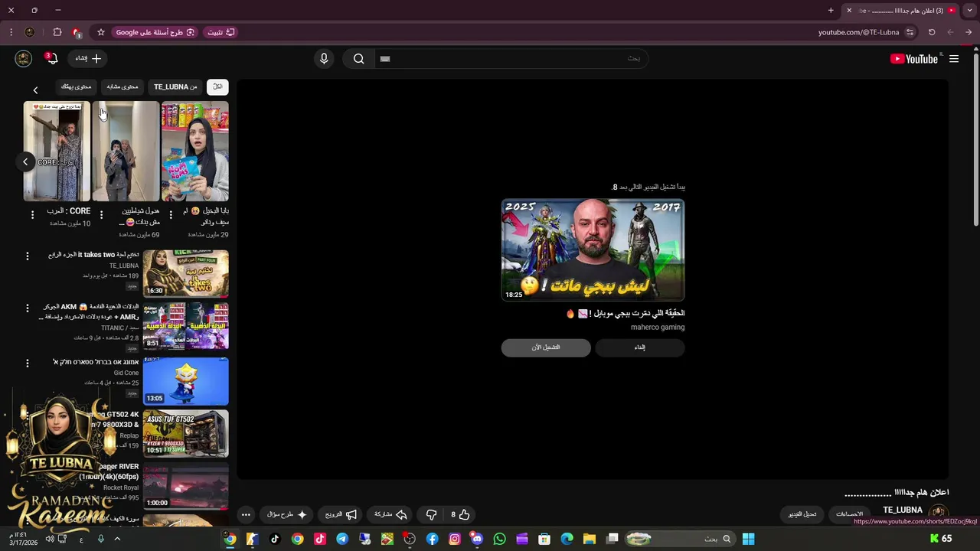Reload the page with the refresh icon
This screenshot has height=551, width=980.
pyautogui.click(x=932, y=32)
